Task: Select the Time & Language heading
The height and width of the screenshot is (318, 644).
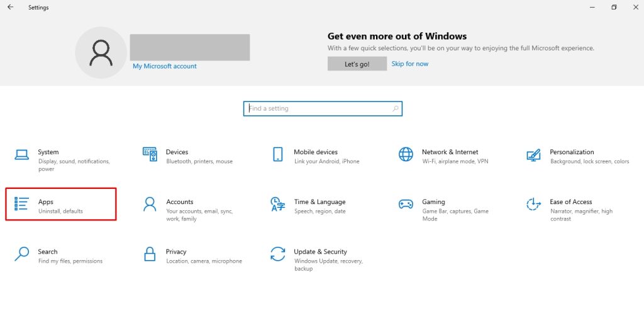Action: (x=319, y=202)
